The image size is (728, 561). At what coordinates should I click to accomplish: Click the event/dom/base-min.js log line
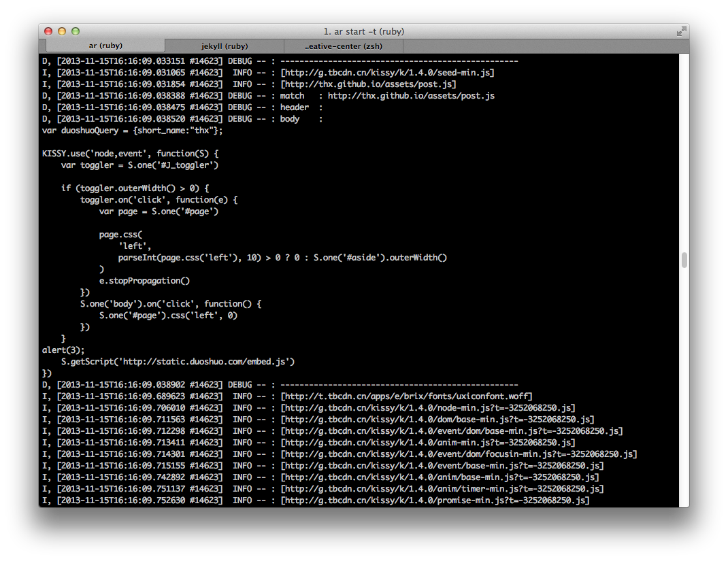pyautogui.click(x=333, y=431)
